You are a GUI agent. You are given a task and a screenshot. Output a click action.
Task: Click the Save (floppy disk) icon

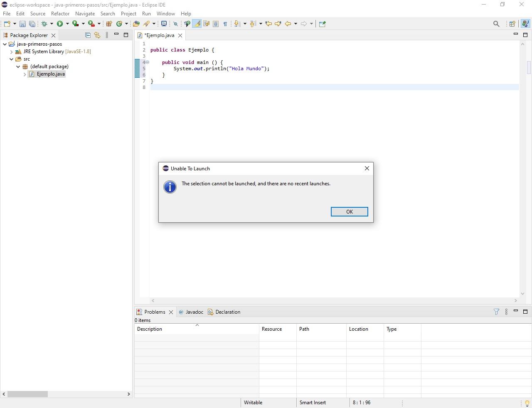(23, 24)
